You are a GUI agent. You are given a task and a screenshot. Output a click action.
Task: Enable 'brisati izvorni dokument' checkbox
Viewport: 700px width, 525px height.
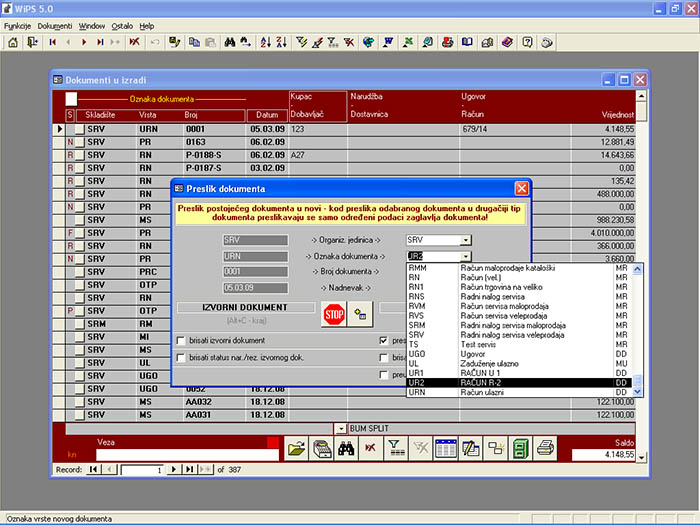click(181, 341)
